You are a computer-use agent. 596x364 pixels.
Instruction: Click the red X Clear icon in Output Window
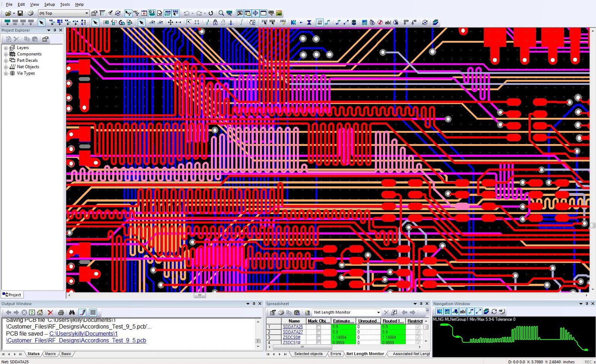tap(50, 312)
